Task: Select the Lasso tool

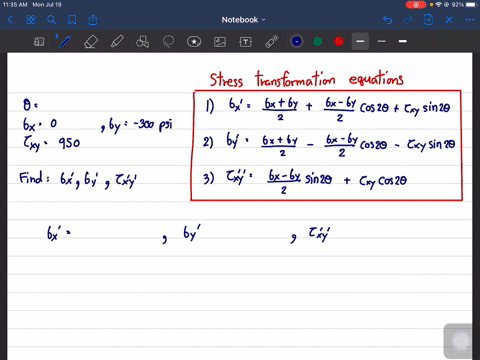Action: pyautogui.click(x=168, y=42)
